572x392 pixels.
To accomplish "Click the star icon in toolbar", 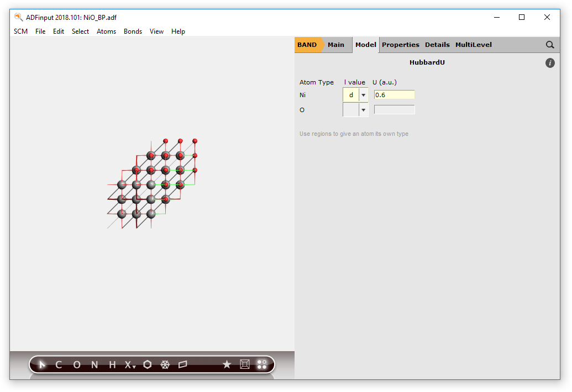I will (227, 364).
